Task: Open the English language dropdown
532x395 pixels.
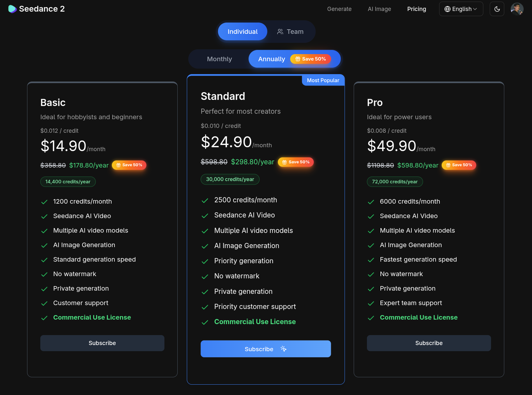Action: tap(461, 9)
